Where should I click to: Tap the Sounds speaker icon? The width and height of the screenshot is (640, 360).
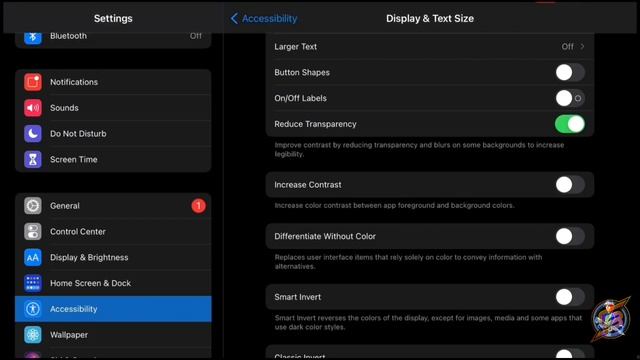tap(33, 108)
